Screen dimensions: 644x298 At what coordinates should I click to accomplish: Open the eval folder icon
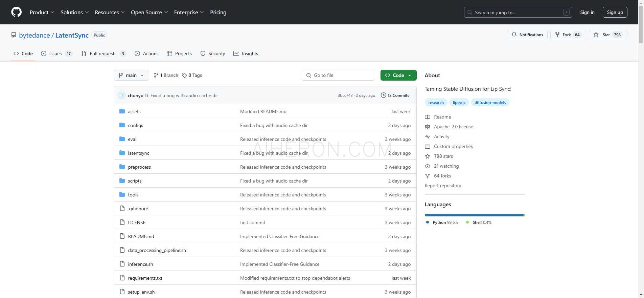(122, 139)
